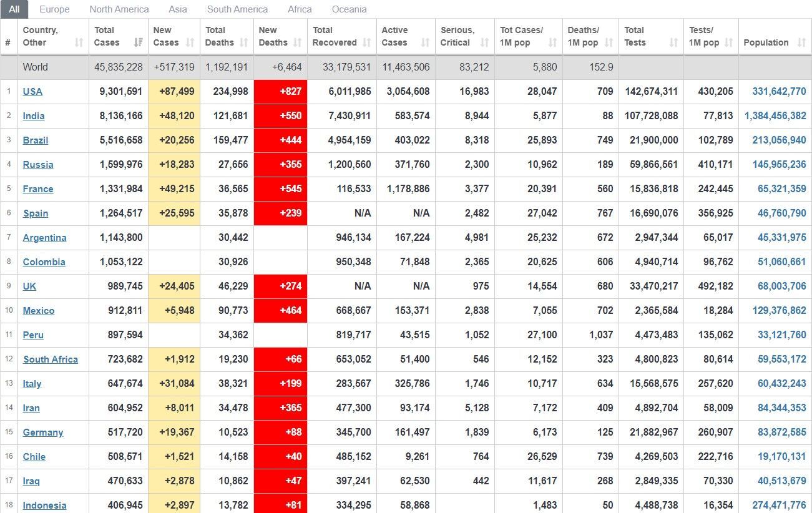This screenshot has width=812, height=513.
Task: Click France population 65,321,359 link
Action: 782,188
